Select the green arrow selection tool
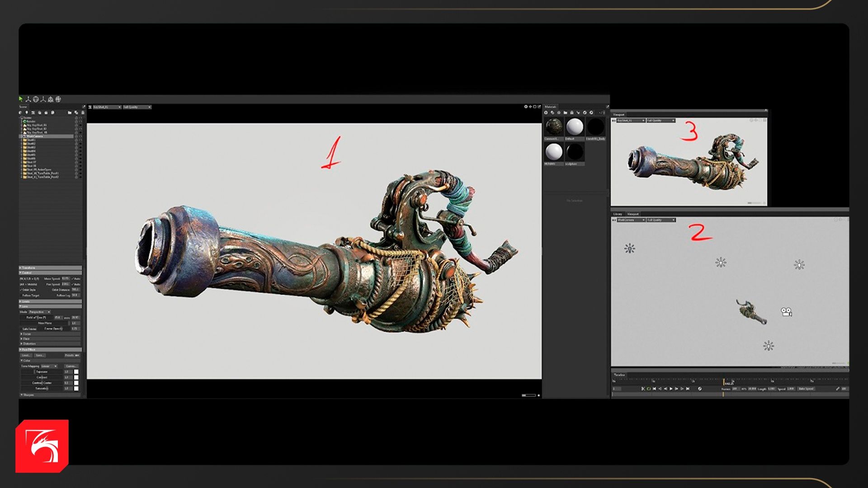The height and width of the screenshot is (488, 868). coord(21,99)
